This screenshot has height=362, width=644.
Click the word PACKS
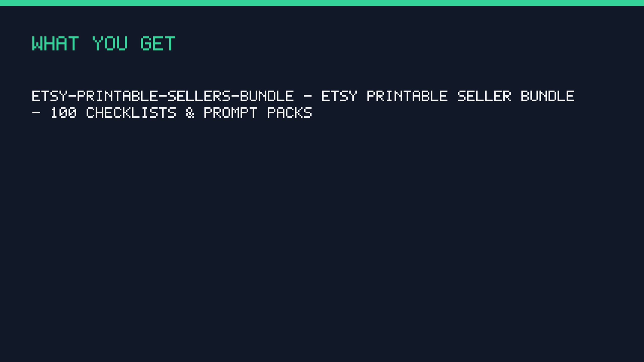tap(290, 113)
